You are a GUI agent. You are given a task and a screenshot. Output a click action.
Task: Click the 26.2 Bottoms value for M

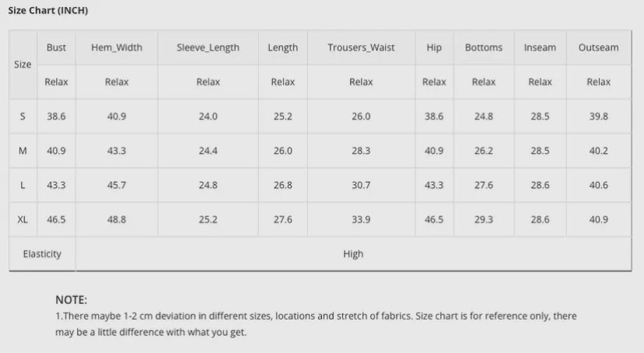pos(484,151)
